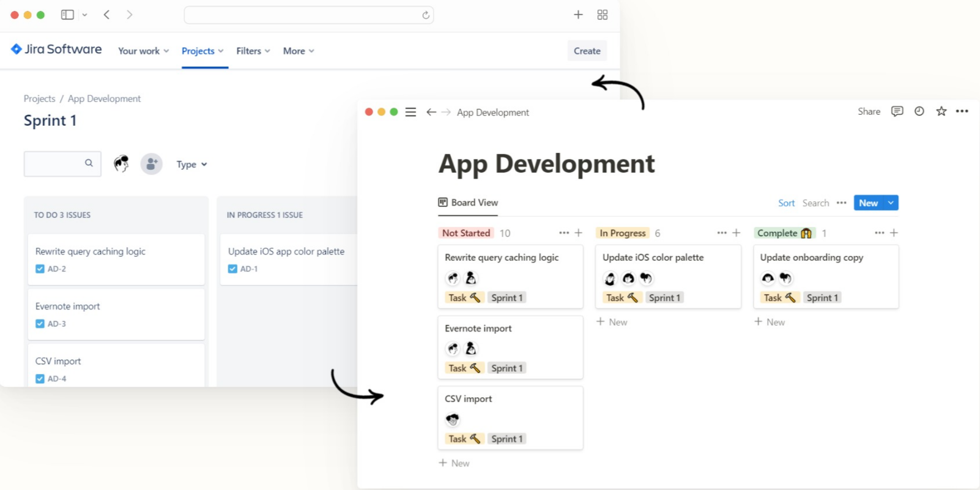980x490 pixels.
Task: Open the Update iOS color palette Notion card
Action: 668,276
